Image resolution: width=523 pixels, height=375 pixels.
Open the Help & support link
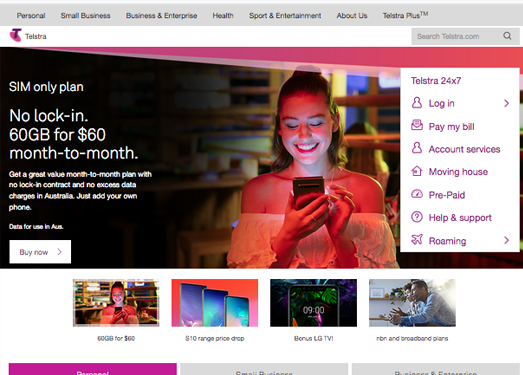pos(460,218)
